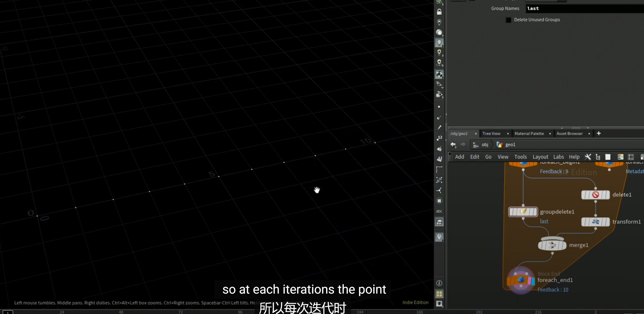
Task: Close the Material Palette tab
Action: click(x=550, y=134)
